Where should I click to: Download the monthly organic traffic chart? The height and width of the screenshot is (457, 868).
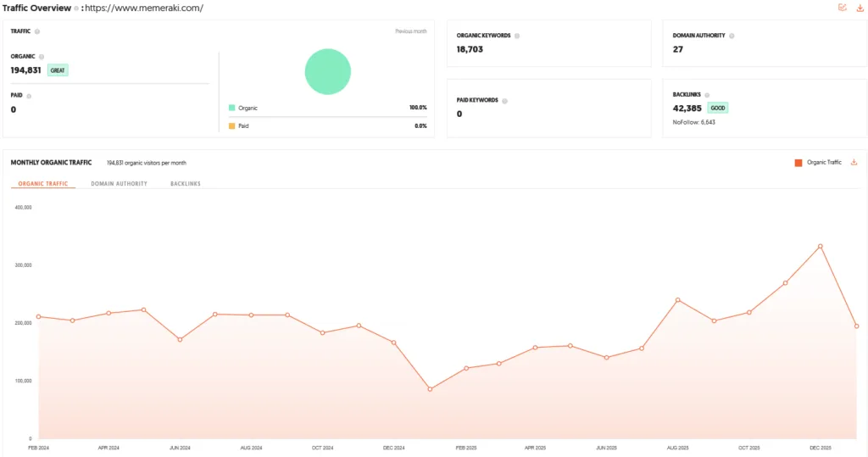(854, 162)
